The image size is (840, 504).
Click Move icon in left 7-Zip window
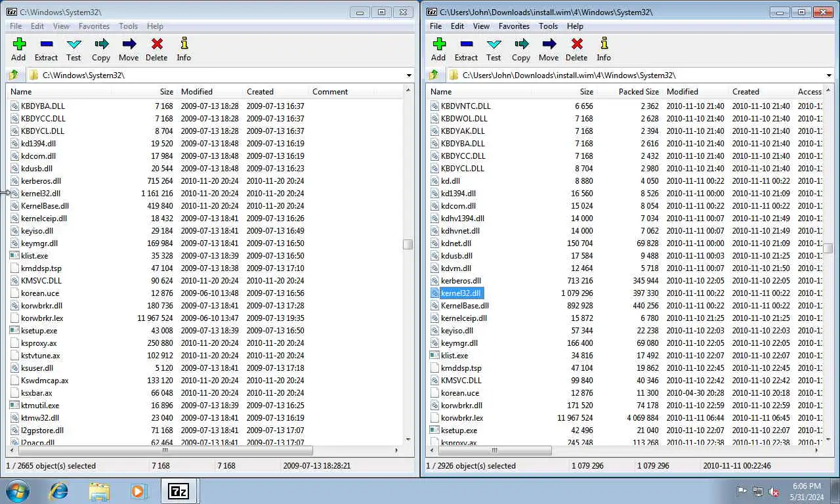[129, 44]
